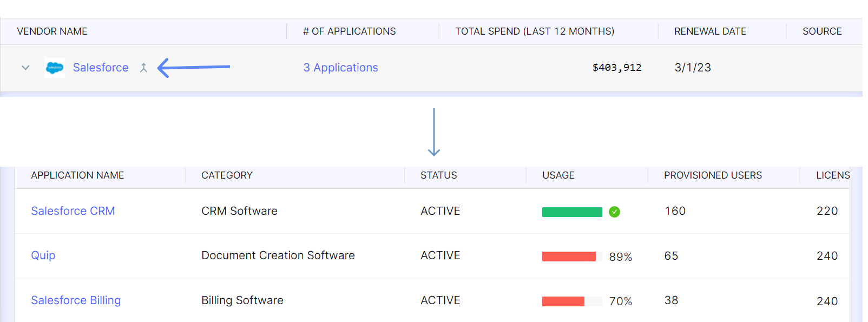Click the Provisioned Users column header

tap(713, 175)
